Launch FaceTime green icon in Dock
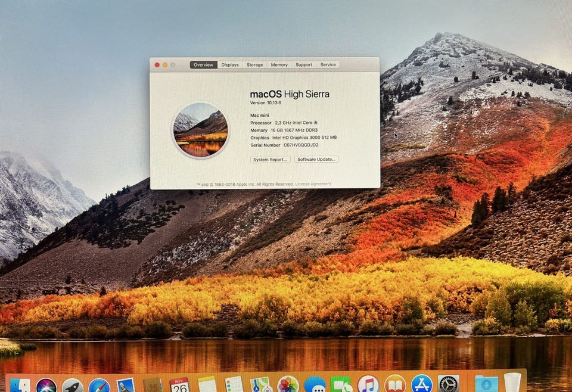572x392 pixels. pos(341,385)
